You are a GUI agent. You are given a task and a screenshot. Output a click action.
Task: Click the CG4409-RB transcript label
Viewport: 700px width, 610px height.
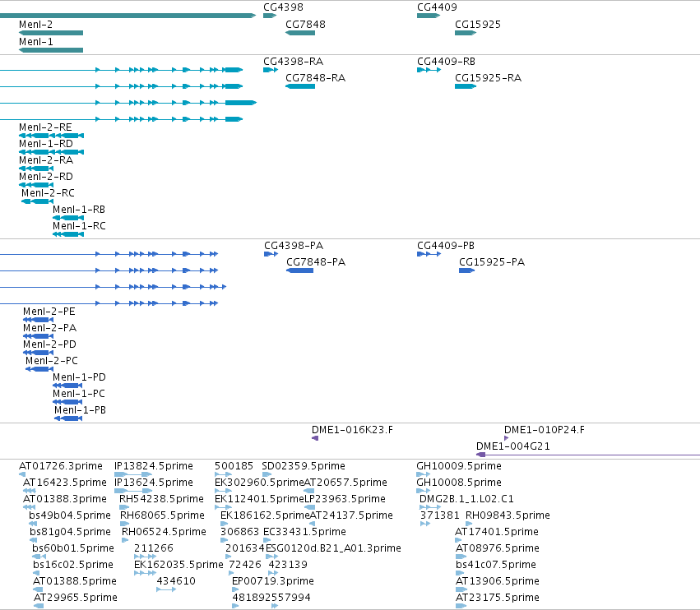point(447,61)
